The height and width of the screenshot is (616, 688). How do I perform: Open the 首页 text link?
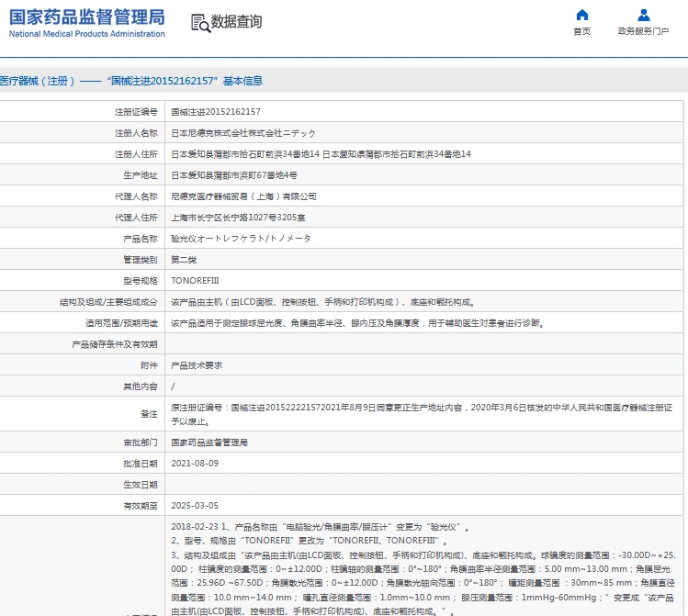pos(581,31)
